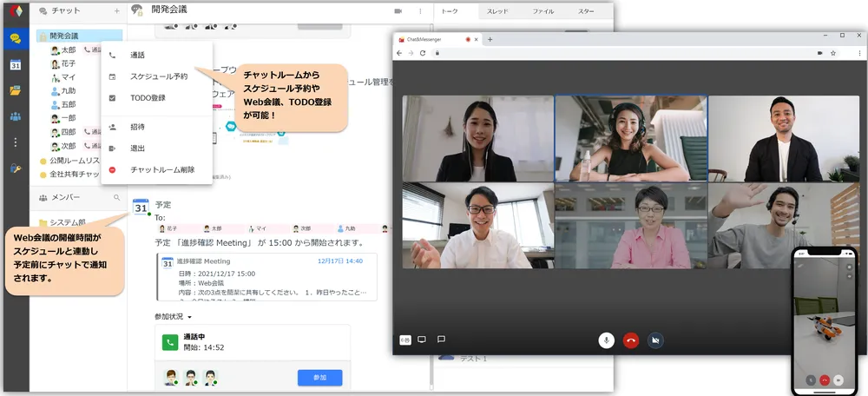Screen dimensions: 868x396
Task: Click the search icon in メンバー panel
Action: click(x=117, y=198)
